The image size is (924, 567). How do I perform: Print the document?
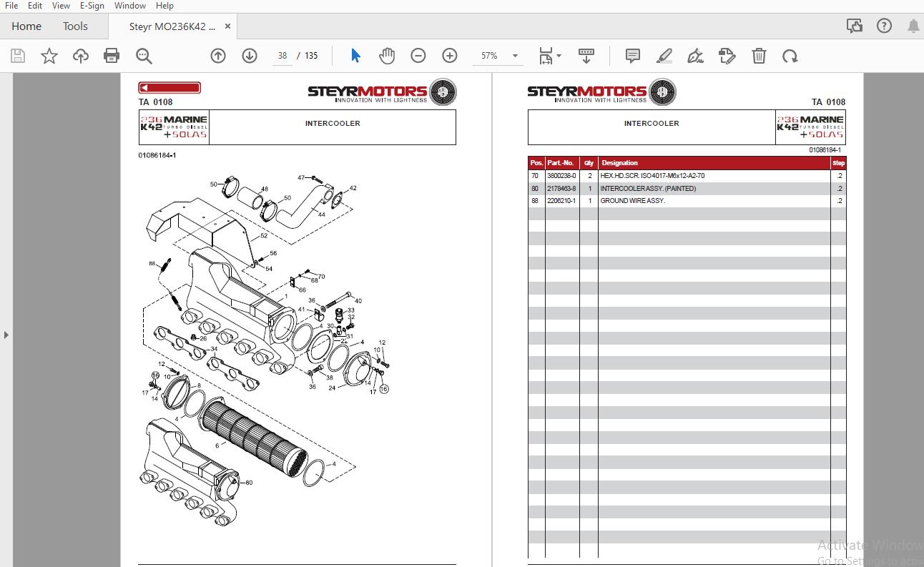point(112,56)
